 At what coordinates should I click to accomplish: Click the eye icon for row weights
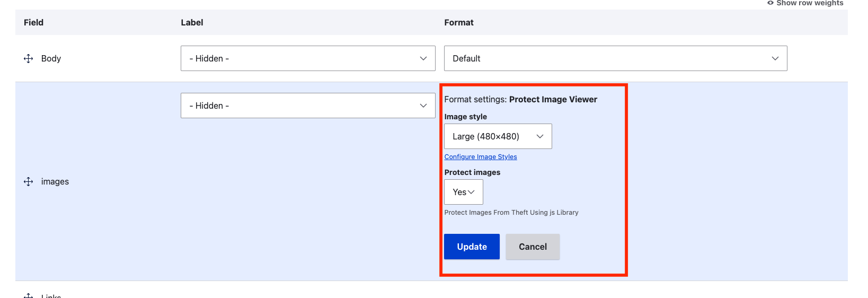pos(770,3)
